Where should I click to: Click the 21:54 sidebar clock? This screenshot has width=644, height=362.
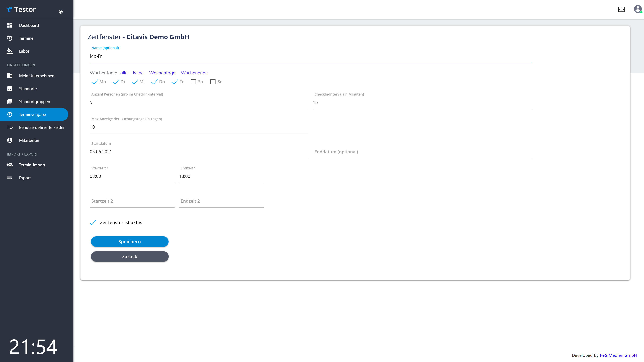tap(33, 347)
